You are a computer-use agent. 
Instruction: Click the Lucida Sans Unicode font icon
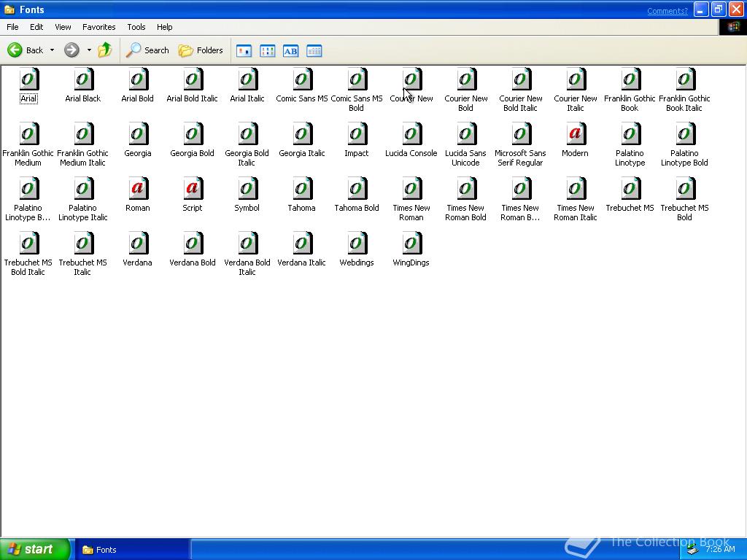coord(466,134)
